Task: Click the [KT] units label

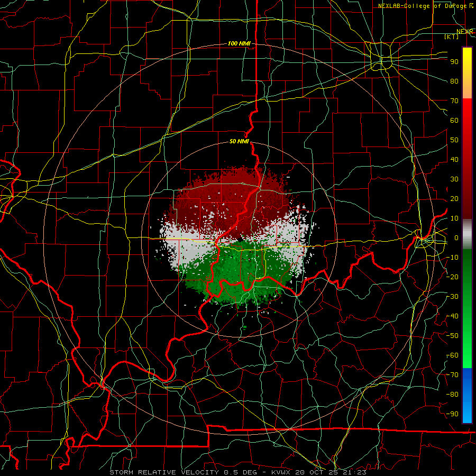Action: point(452,36)
